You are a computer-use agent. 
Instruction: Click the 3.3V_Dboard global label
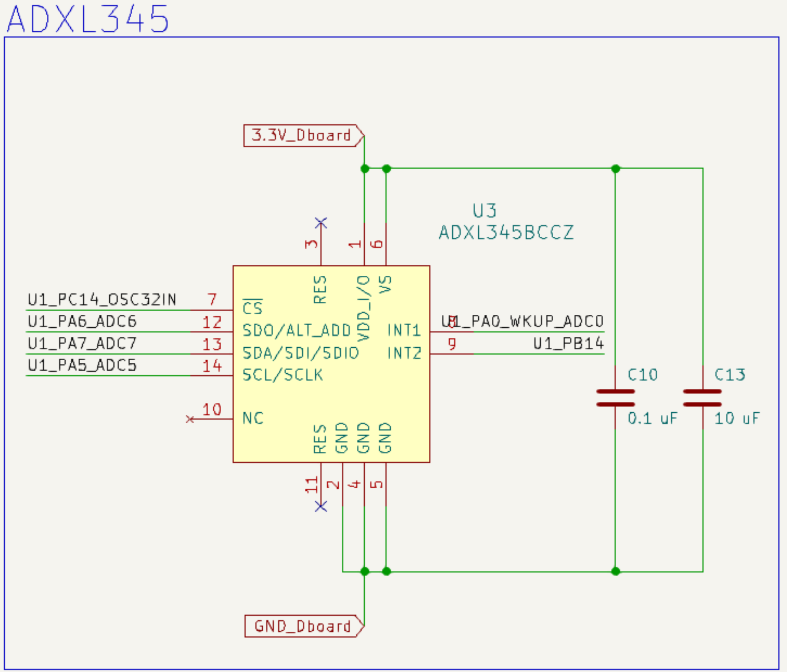pos(304,136)
